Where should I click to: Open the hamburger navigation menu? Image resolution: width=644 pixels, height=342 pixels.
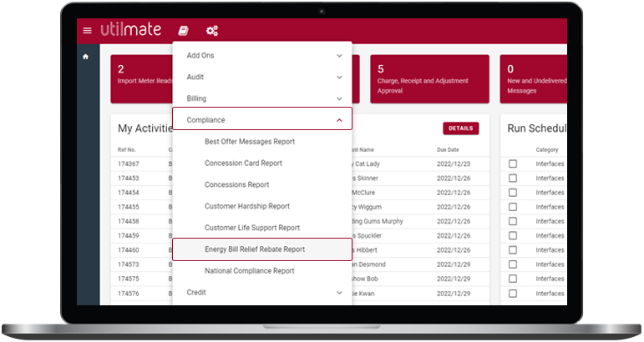click(x=88, y=31)
